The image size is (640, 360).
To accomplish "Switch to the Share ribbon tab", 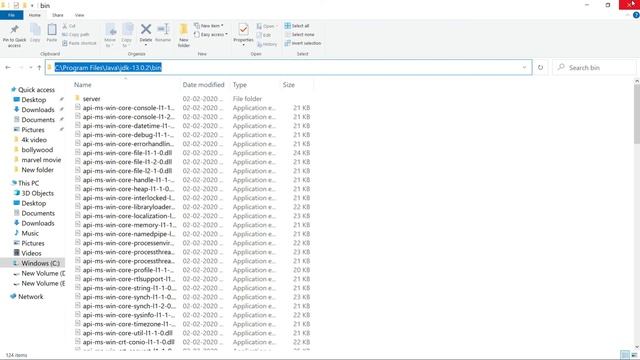I will 58,15.
